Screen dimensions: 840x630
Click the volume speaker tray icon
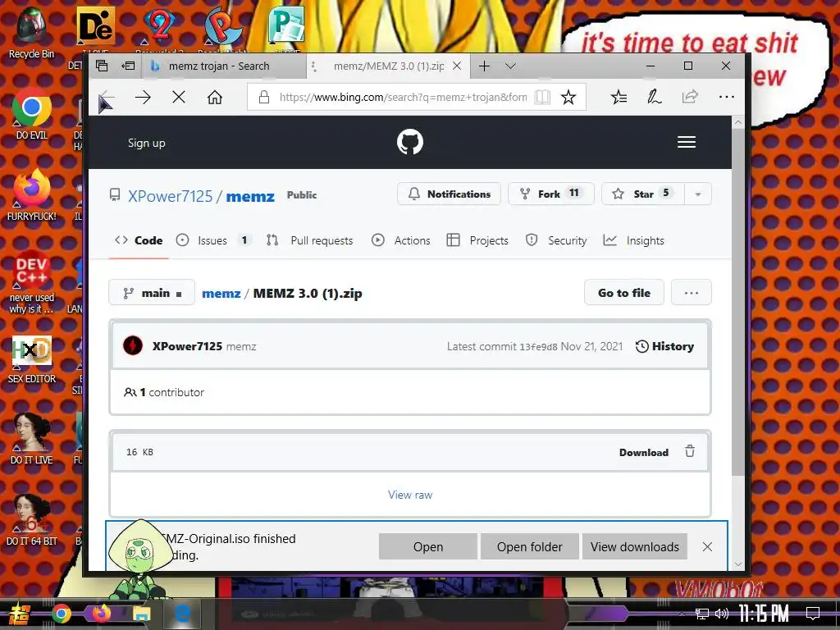coord(722,614)
